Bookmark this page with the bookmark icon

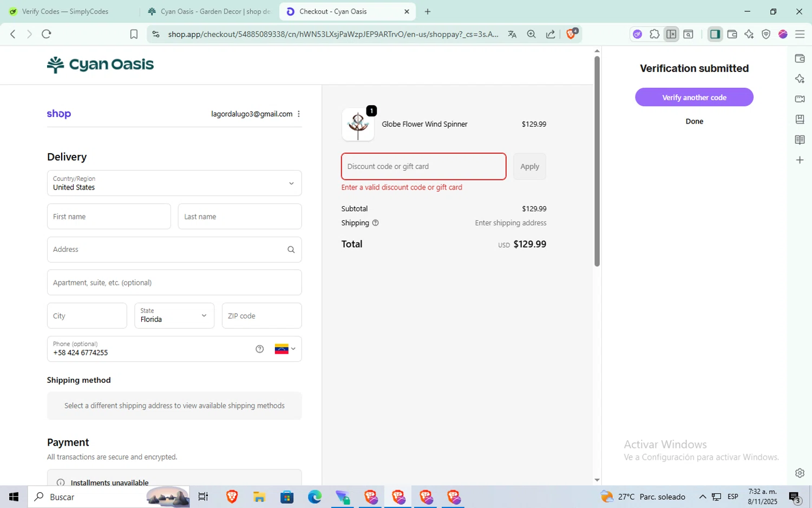[134, 34]
